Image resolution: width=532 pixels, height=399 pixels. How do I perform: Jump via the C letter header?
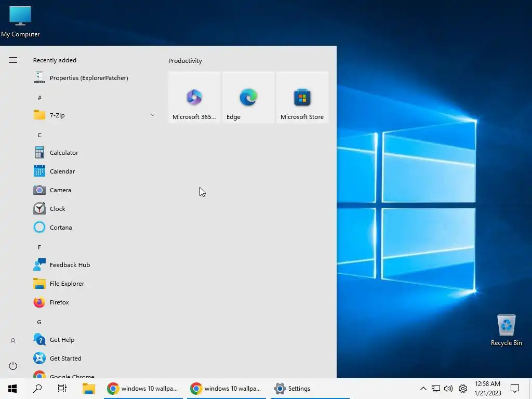pyautogui.click(x=39, y=135)
